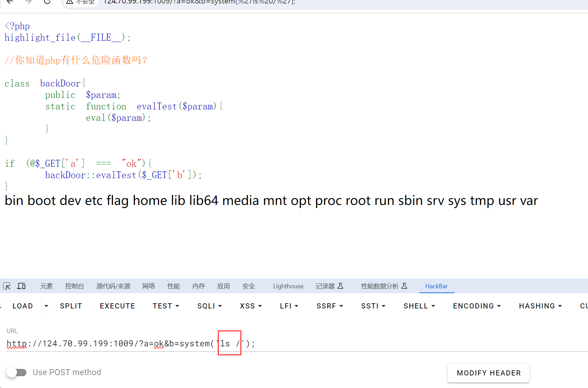Viewport: 588px width, 388px height.
Task: Enable the Use POST method switch
Action: pyautogui.click(x=17, y=372)
